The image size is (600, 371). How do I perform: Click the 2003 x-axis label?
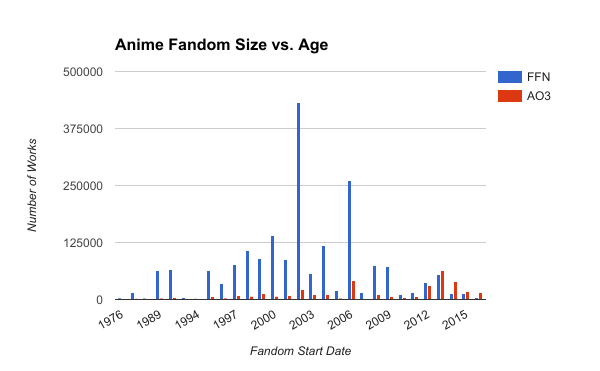pos(302,320)
